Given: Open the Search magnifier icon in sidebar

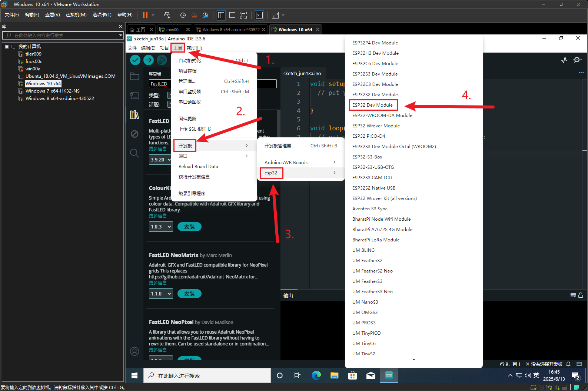Looking at the screenshot, I should (134, 153).
